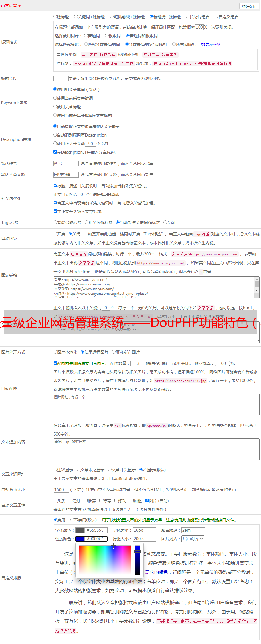Select 文章开头显示 for source URL
The width and height of the screenshot is (261, 644).
tap(110, 470)
